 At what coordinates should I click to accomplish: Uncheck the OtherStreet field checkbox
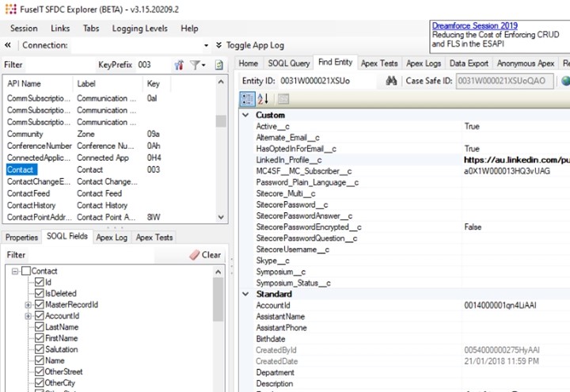point(40,371)
